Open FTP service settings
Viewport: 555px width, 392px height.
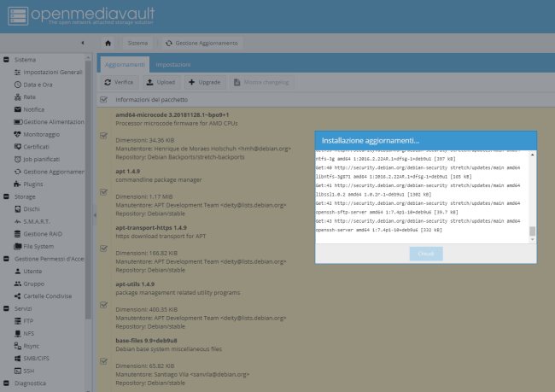pyautogui.click(x=24, y=321)
